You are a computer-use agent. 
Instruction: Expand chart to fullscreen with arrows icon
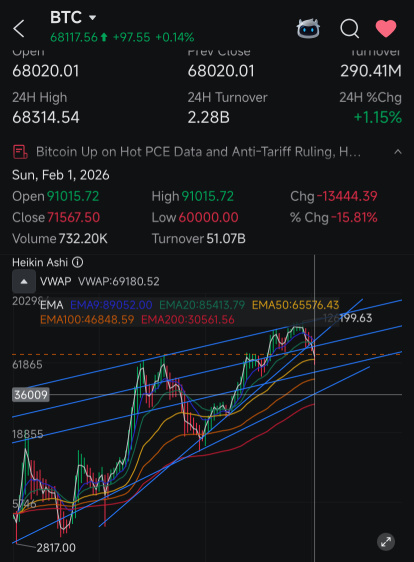(386, 542)
